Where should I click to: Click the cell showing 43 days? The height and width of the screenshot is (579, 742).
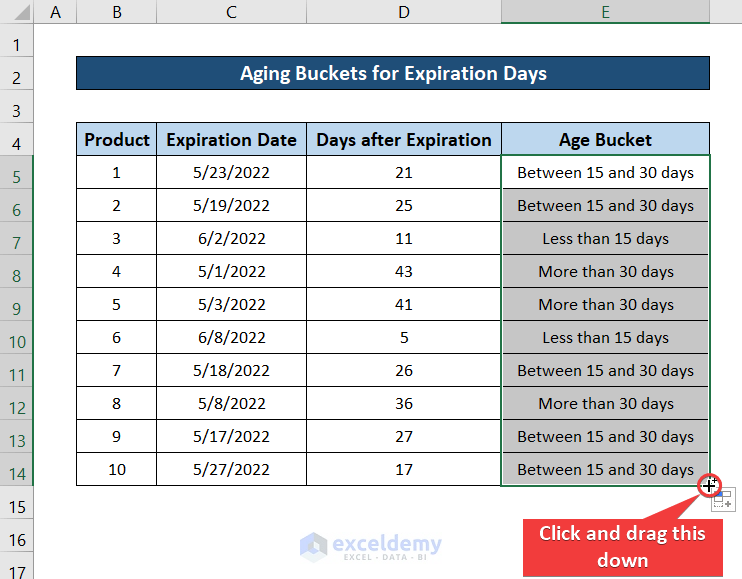404,272
